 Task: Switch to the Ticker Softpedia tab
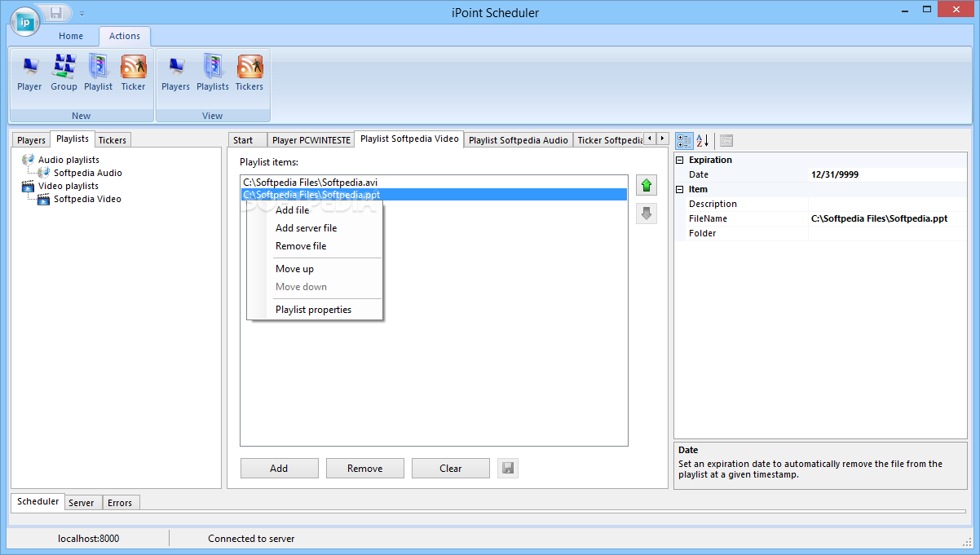pyautogui.click(x=608, y=140)
